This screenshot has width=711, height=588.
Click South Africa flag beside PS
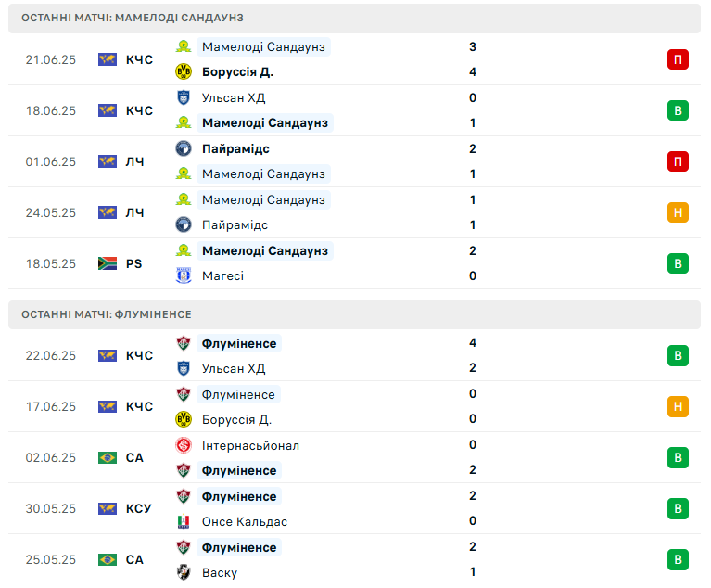tap(108, 263)
